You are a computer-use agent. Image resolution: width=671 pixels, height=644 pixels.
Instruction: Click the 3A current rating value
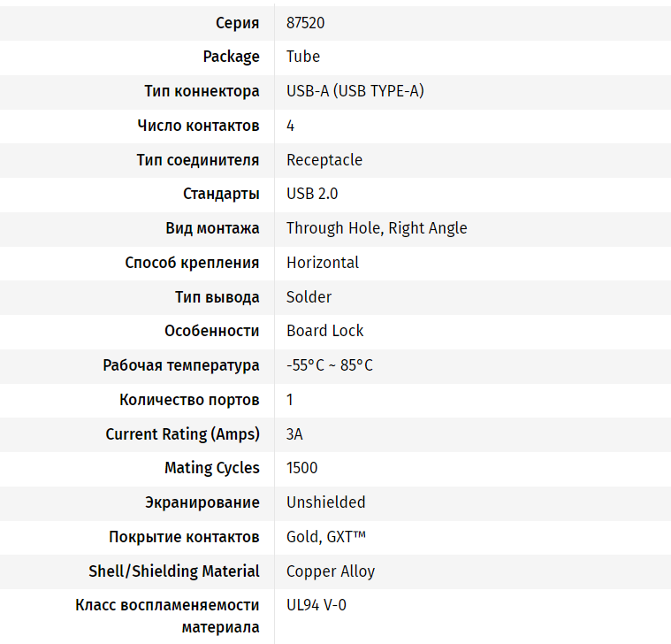coord(295,434)
